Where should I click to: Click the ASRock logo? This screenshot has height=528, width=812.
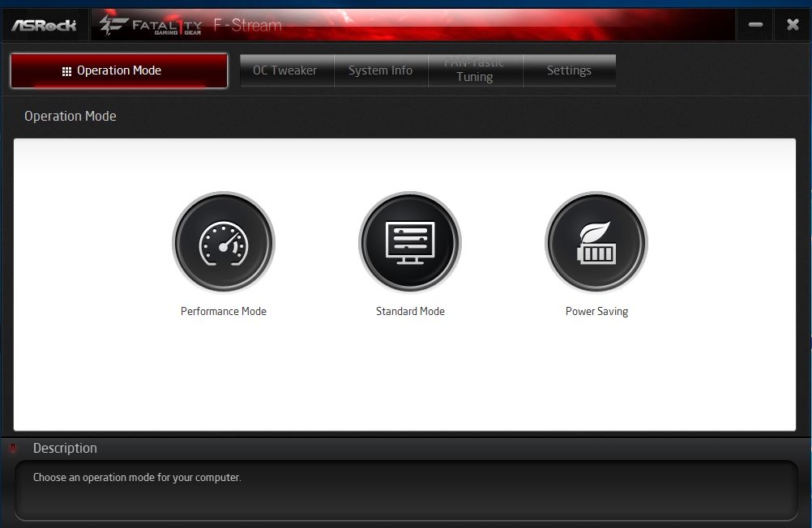point(44,25)
